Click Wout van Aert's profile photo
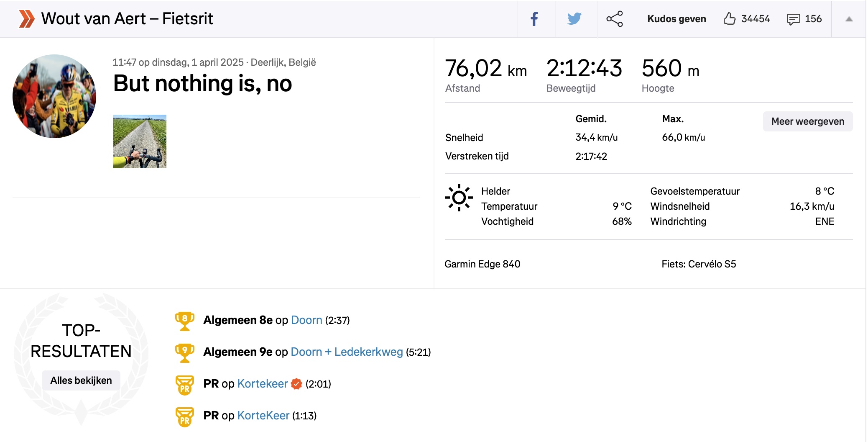868x442 pixels. [x=55, y=95]
